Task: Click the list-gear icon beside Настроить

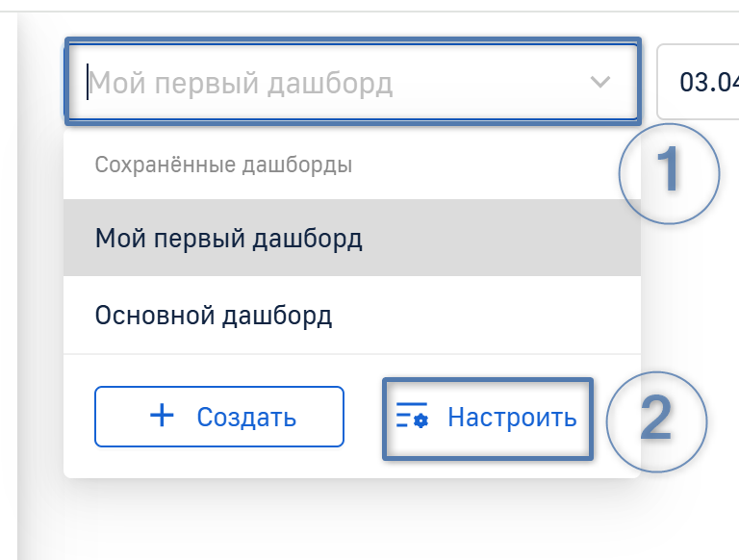Action: pyautogui.click(x=412, y=418)
